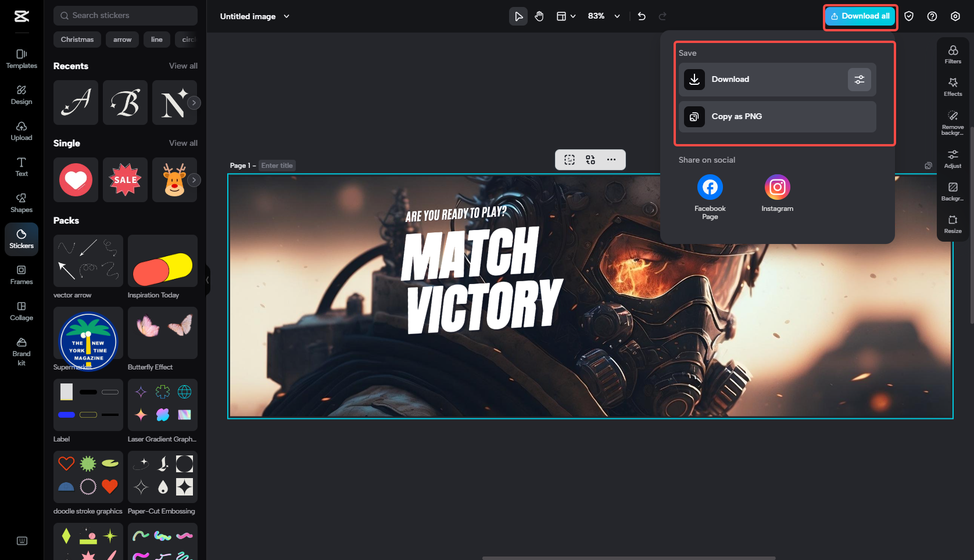Collapse the stickers side panel
Viewport: 974px width, 560px height.
207,280
